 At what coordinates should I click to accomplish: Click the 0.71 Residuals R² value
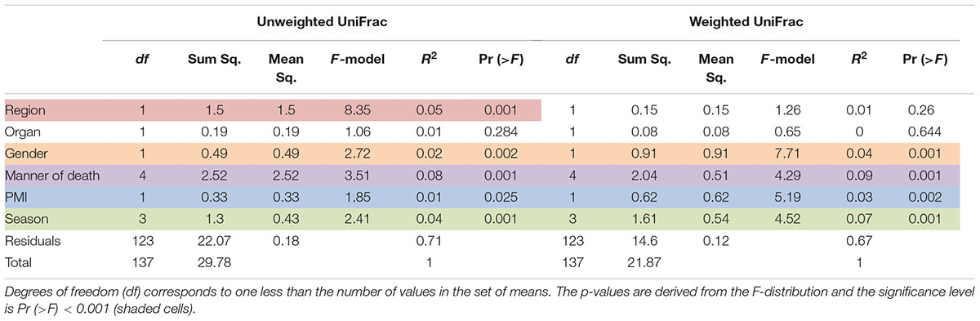(422, 239)
